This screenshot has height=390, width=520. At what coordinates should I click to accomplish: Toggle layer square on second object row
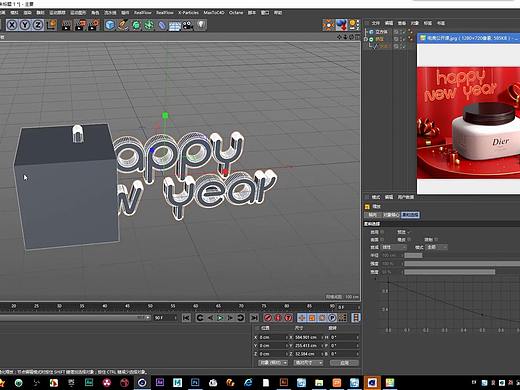click(x=396, y=39)
